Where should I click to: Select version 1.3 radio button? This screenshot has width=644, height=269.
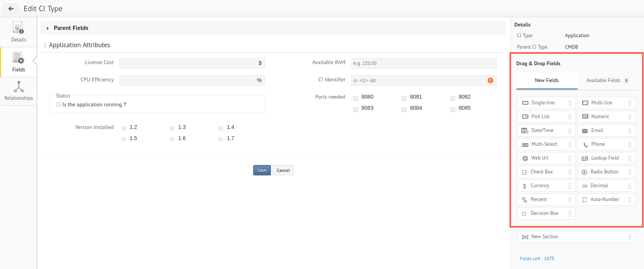point(172,128)
